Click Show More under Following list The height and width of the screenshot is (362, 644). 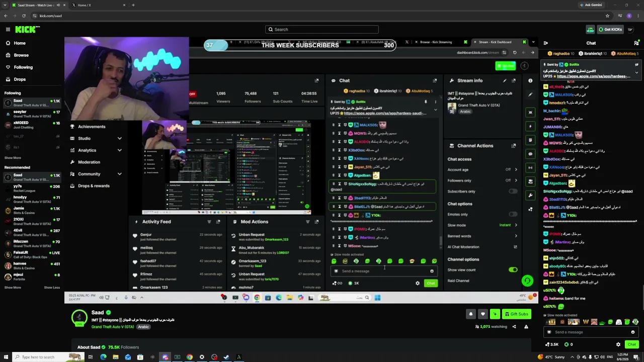tap(13, 158)
